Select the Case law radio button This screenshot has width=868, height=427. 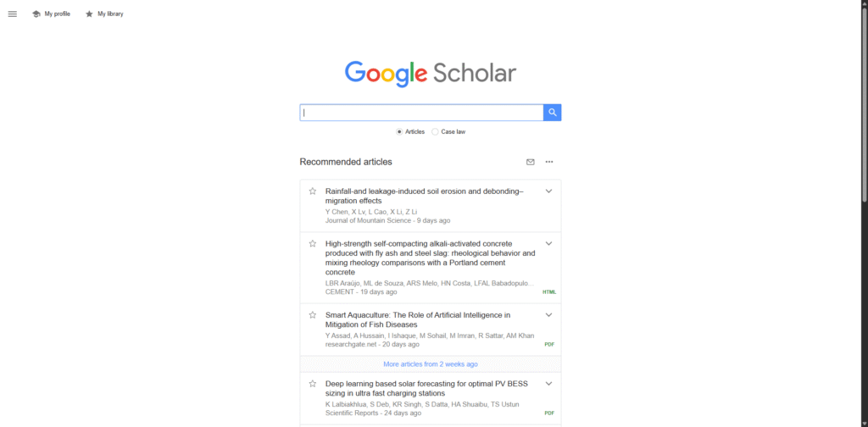(x=436, y=132)
